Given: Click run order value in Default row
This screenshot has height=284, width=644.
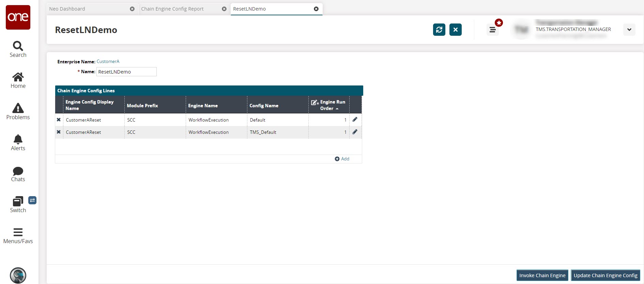Looking at the screenshot, I should (345, 120).
